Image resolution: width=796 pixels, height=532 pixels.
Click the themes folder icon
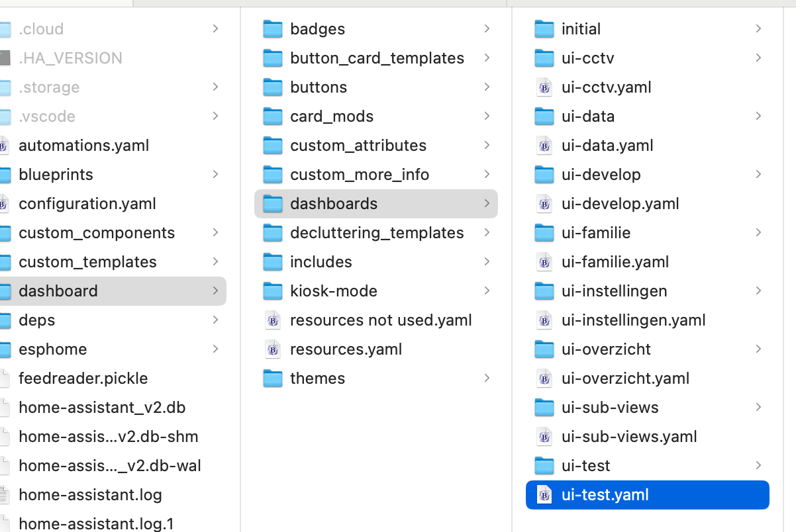[x=272, y=378]
